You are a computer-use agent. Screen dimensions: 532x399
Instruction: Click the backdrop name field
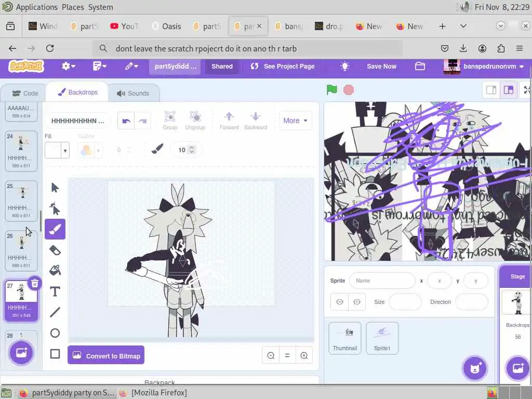coord(77,121)
